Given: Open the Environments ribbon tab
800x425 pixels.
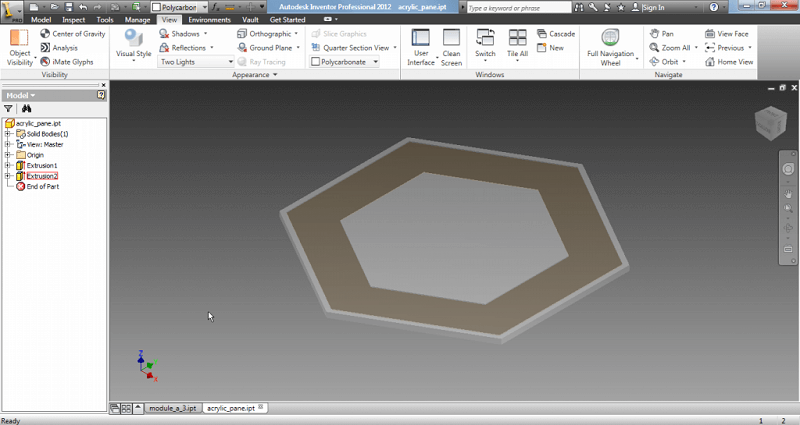Looking at the screenshot, I should point(210,19).
